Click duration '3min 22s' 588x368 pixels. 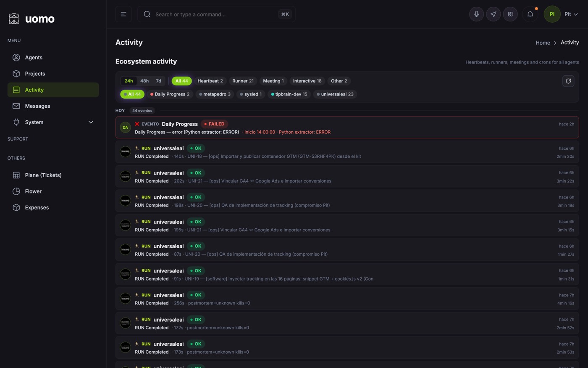click(565, 181)
